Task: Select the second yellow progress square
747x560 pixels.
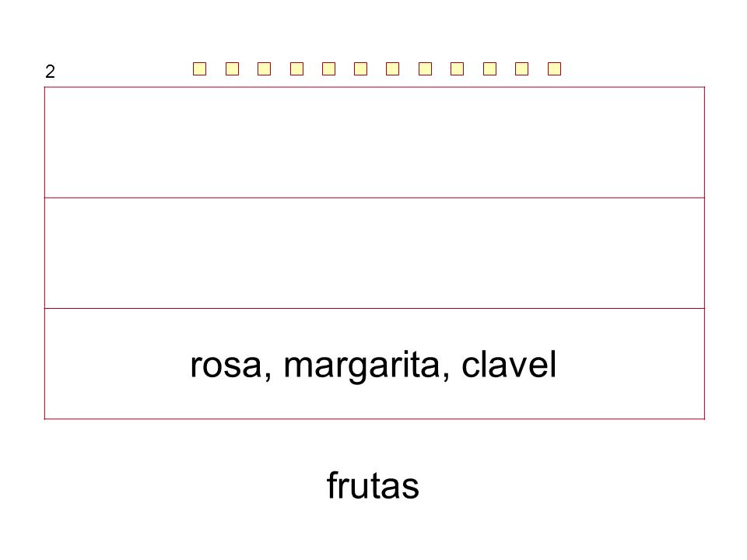Action: coord(232,69)
